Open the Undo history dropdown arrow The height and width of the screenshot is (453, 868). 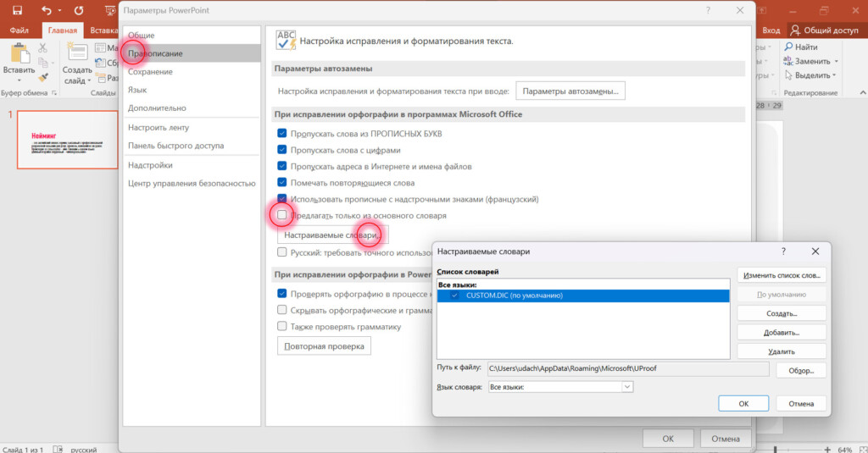click(60, 10)
